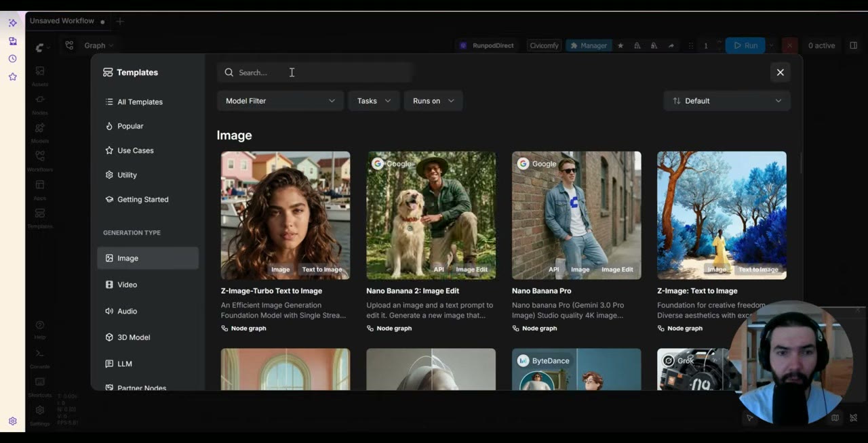Toggle the right side panel icon

854,45
